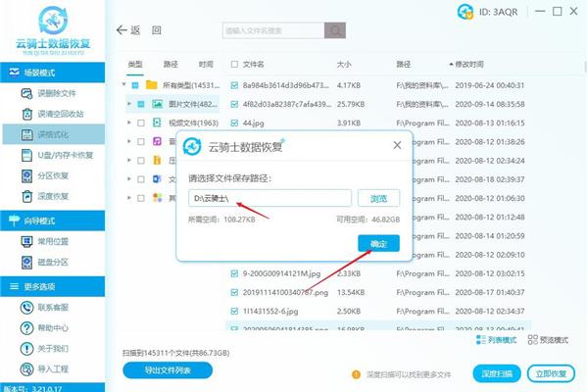The height and width of the screenshot is (392, 588).
Task: Launch 深度恢复 deep recovery icon
Action: point(27,196)
